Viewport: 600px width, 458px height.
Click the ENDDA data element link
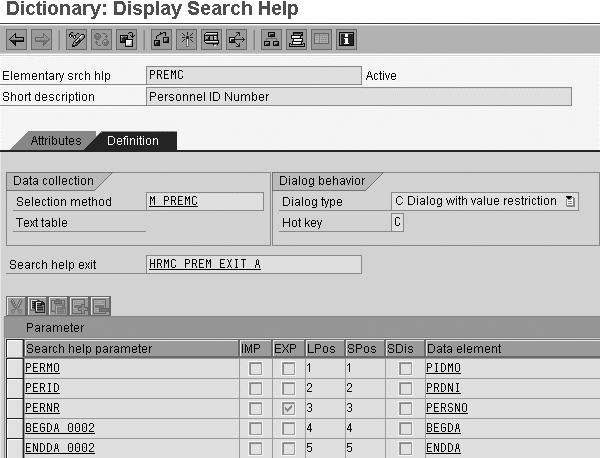coord(443,448)
